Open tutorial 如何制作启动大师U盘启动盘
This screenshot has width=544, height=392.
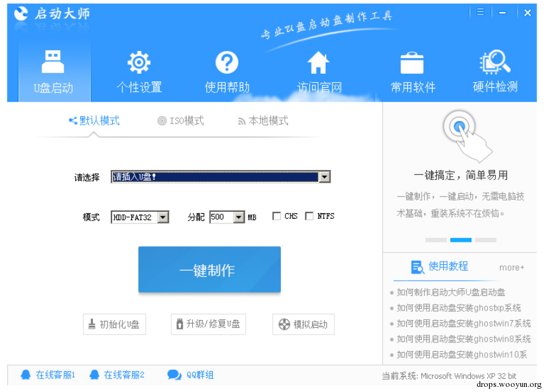450,292
